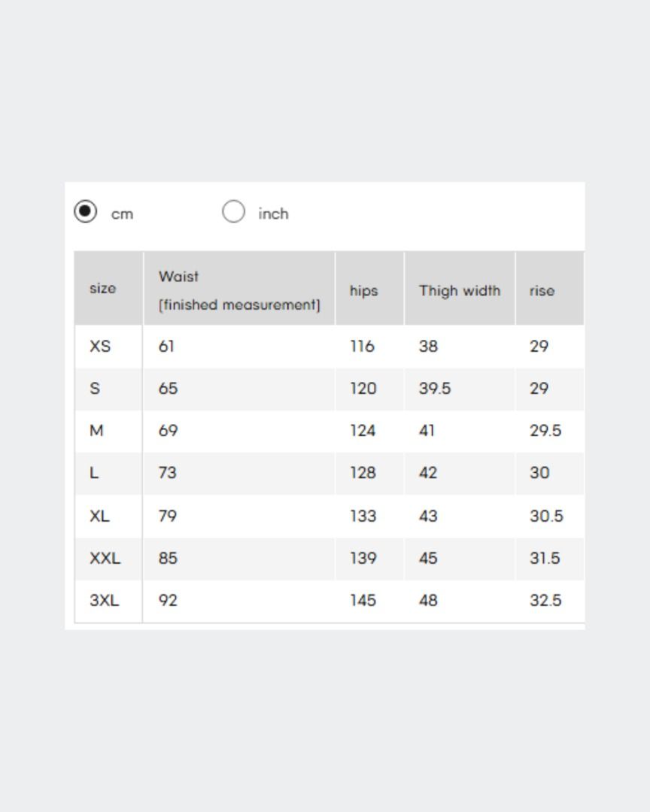Click the rise value 30.5 cell

click(x=550, y=516)
